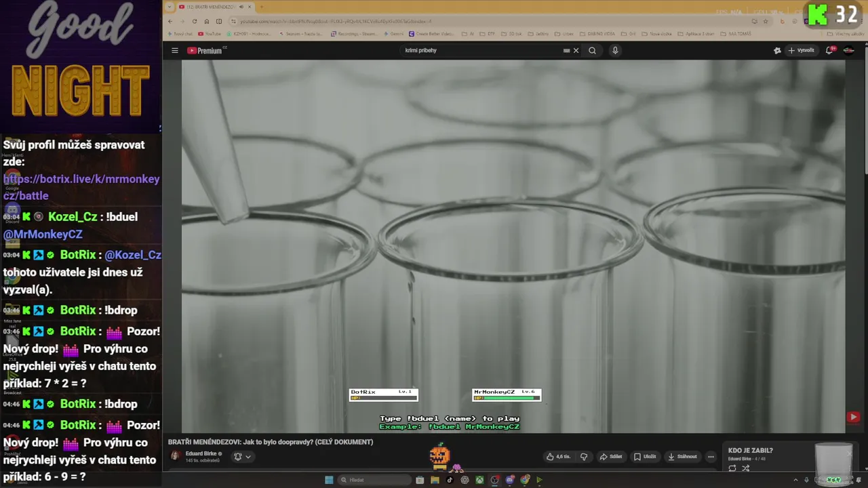Open the 'Nový chat' bookmark
This screenshot has height=488, width=868.
180,33
